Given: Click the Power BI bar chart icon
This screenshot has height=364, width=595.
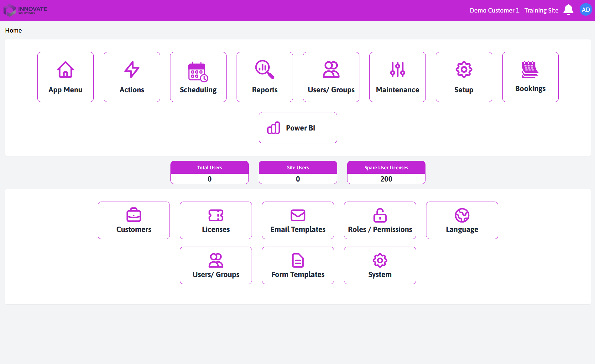Looking at the screenshot, I should click(274, 128).
